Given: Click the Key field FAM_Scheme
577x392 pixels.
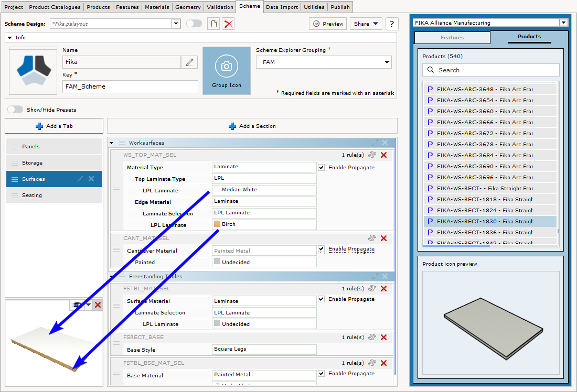Looking at the screenshot, I should coord(130,87).
